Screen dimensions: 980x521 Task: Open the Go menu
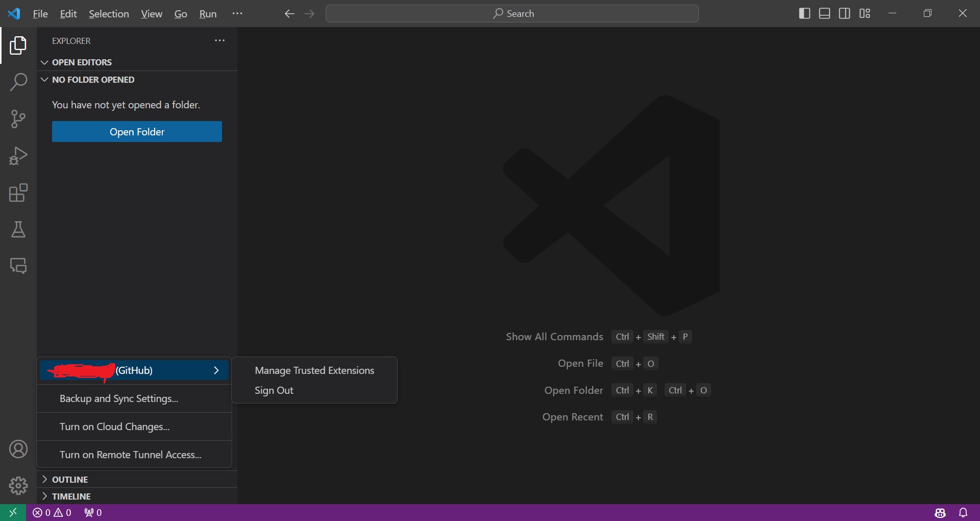[181, 14]
